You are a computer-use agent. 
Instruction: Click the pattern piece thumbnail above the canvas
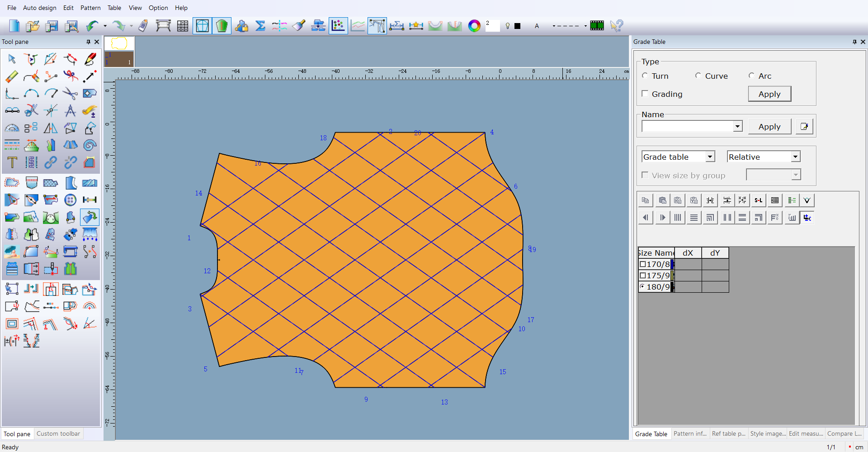click(119, 52)
